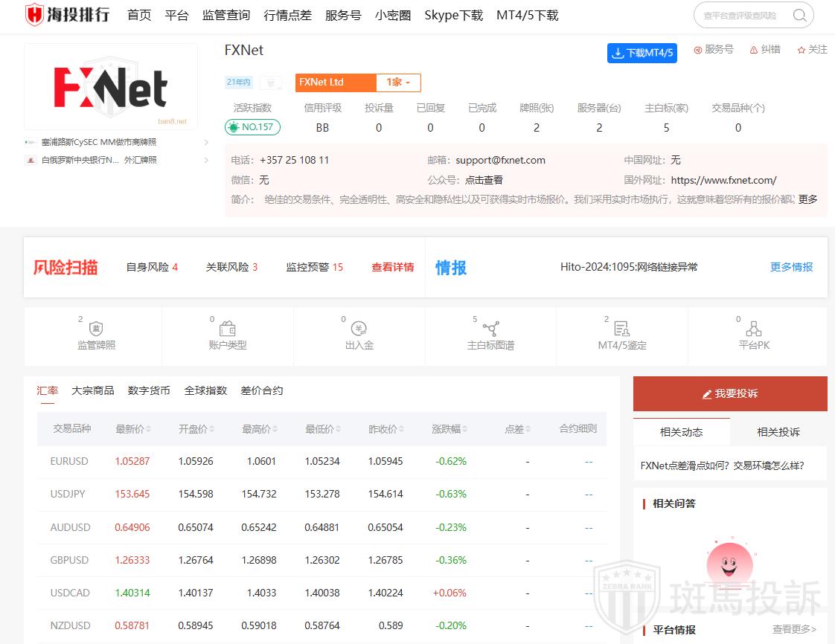Image resolution: width=835 pixels, height=644 pixels.
Task: Switch to the 数字货币 tab
Action: click(x=149, y=390)
